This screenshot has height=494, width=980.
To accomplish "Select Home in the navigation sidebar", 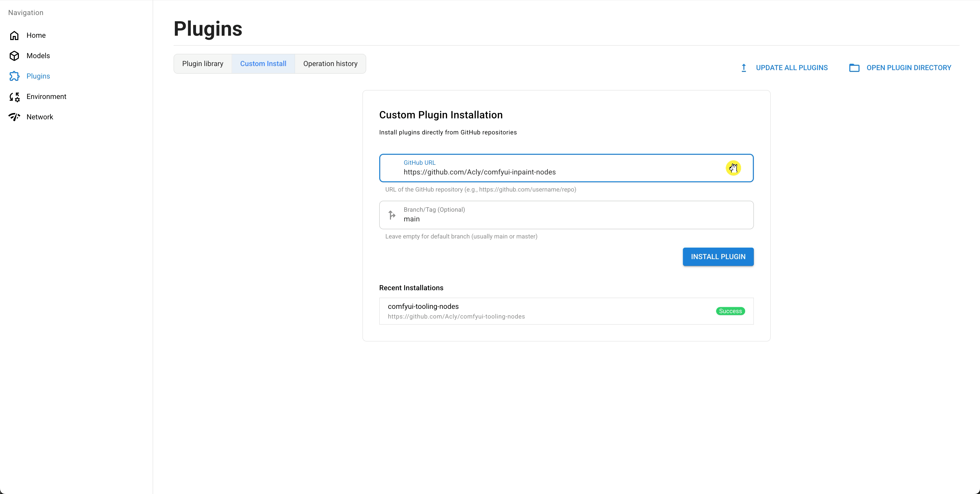I will tap(36, 35).
